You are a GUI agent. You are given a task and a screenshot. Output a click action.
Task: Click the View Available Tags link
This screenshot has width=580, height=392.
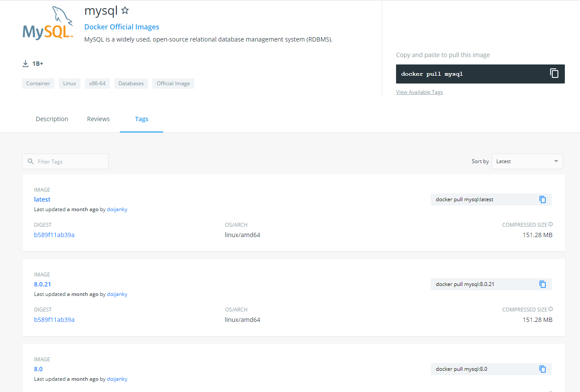(419, 92)
